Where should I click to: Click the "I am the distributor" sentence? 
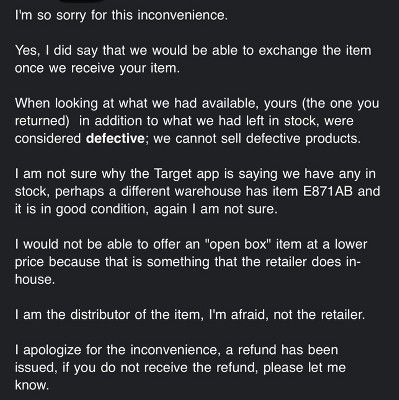click(x=190, y=315)
